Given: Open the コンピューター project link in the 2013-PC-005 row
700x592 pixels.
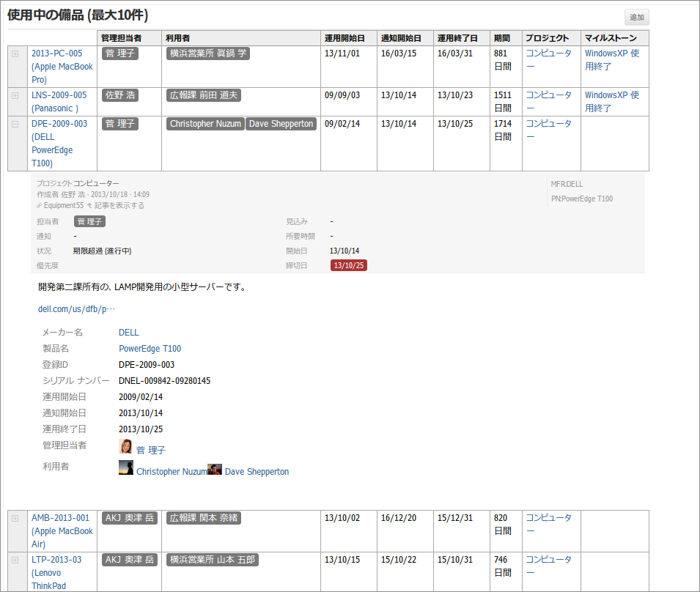Looking at the screenshot, I should click(x=549, y=60).
